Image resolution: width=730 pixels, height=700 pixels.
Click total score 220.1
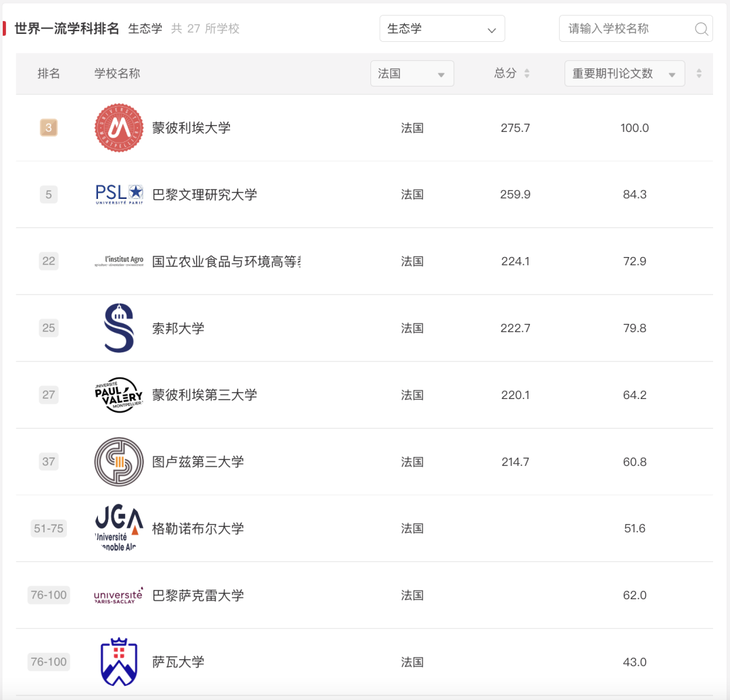(515, 395)
